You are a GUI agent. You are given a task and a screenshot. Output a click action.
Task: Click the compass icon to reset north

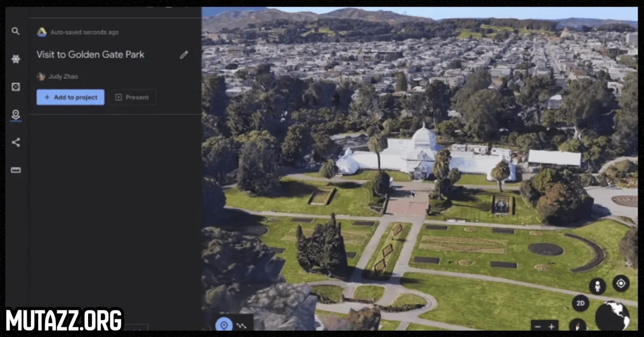(x=577, y=325)
